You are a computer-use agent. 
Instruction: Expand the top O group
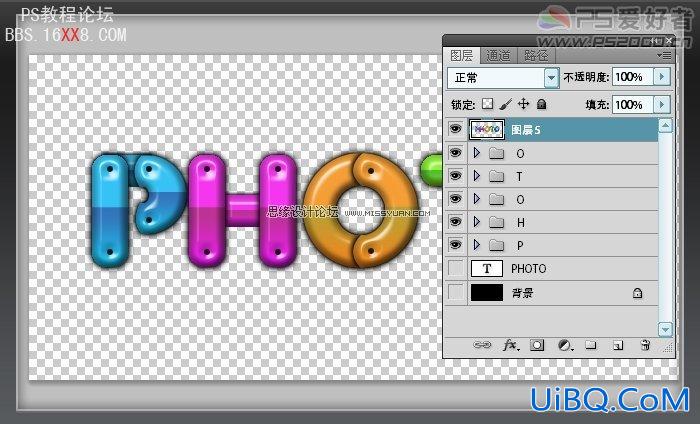tap(476, 153)
